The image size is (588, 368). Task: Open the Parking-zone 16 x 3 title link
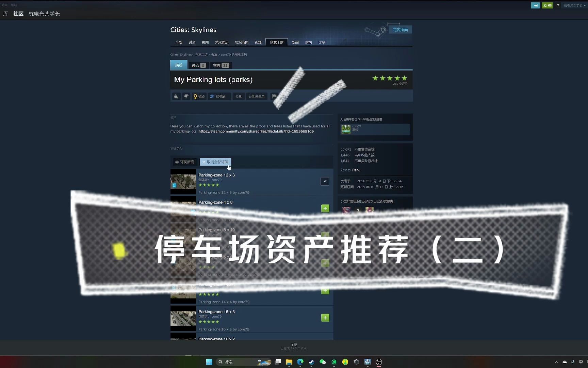(216, 311)
